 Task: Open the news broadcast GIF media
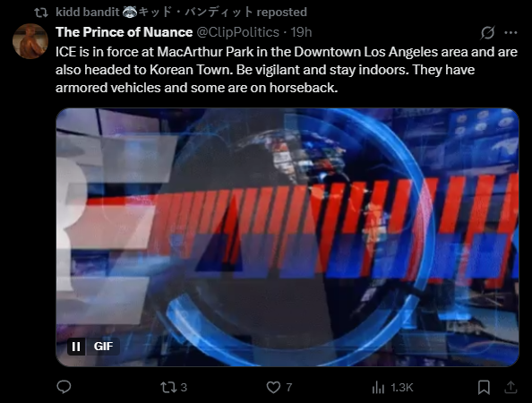[287, 237]
